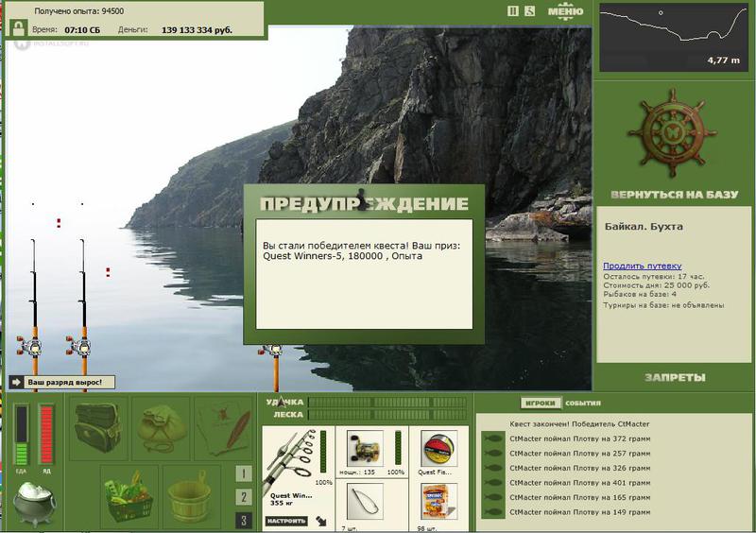Click the Байкал. Бухта location title

pyautogui.click(x=644, y=226)
